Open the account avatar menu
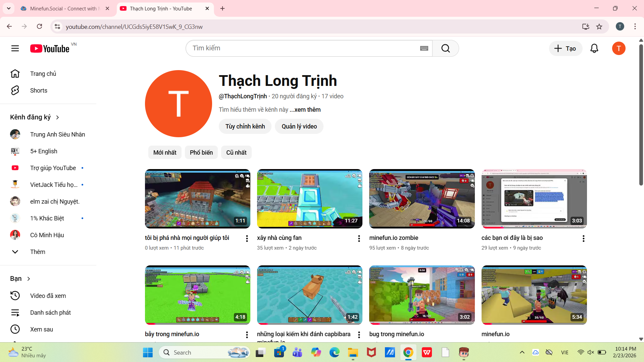 pos(618,48)
